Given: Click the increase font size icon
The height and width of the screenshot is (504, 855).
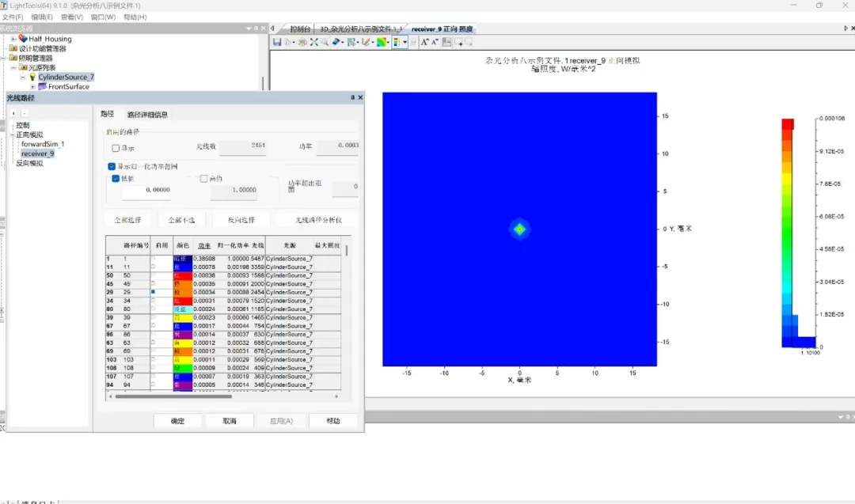Looking at the screenshot, I should [x=424, y=42].
